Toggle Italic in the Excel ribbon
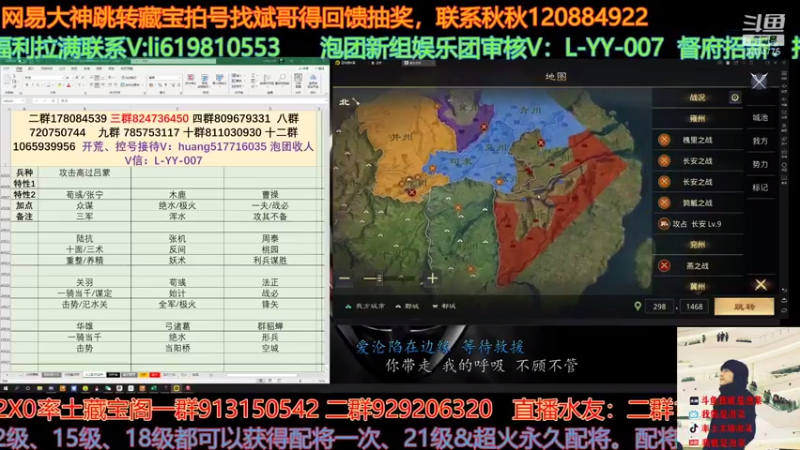The width and height of the screenshot is (800, 450). point(33,85)
